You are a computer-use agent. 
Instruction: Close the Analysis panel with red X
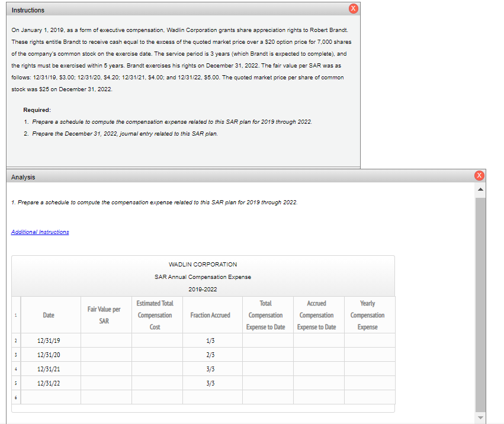pos(479,175)
